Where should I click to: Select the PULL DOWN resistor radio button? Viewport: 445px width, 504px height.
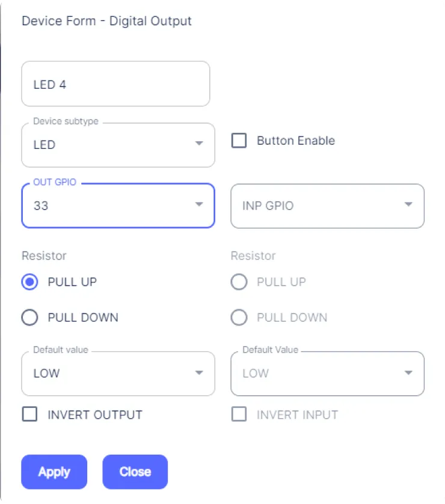click(x=29, y=317)
